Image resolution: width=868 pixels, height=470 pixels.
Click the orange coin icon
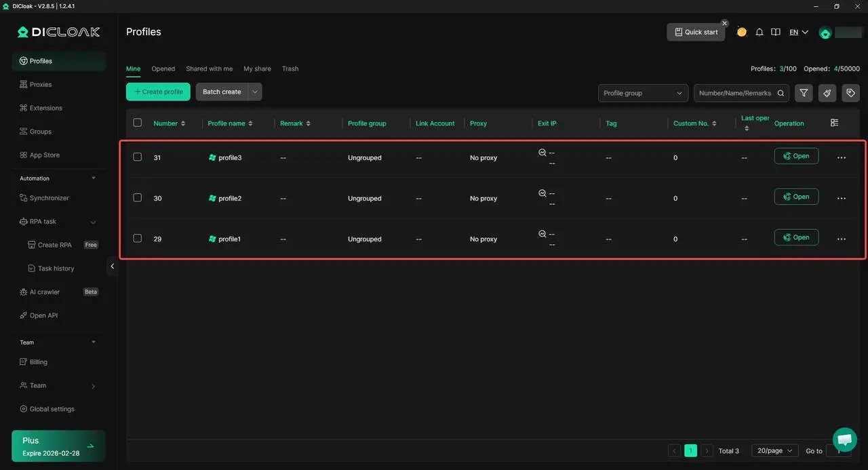pos(742,32)
